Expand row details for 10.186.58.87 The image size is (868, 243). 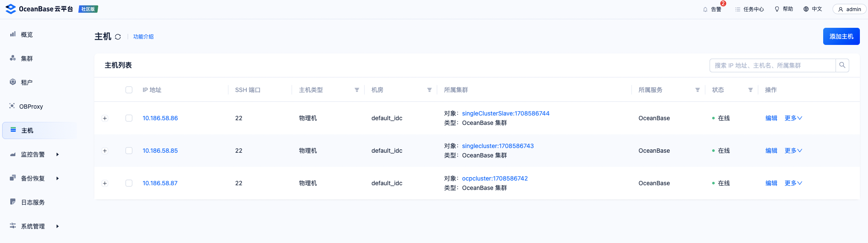pos(105,183)
